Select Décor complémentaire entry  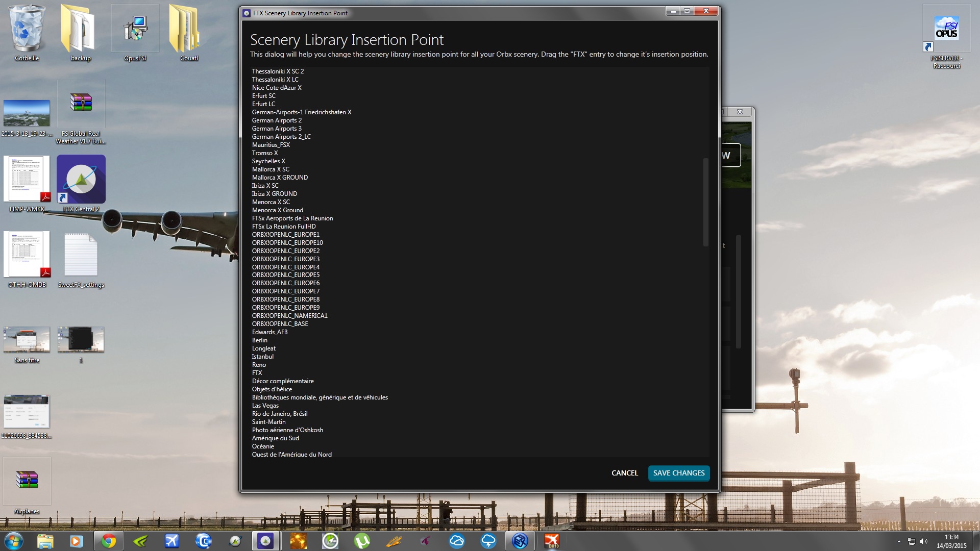(x=283, y=381)
